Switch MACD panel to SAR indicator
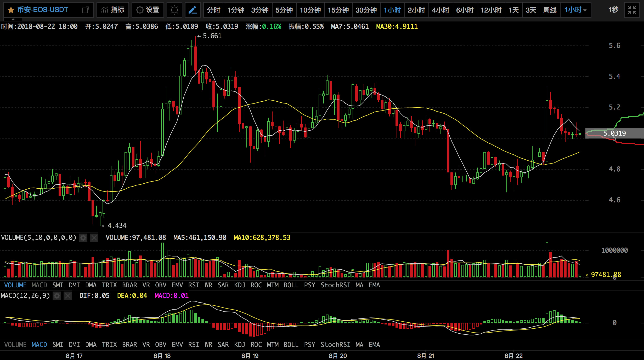This screenshot has width=644, height=360. 223,345
